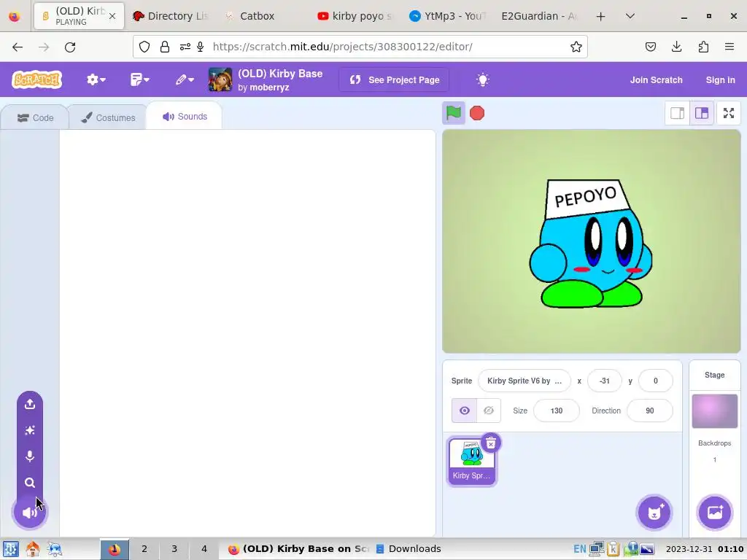Open the Firefox hamburger menu
The image size is (747, 560).
click(x=729, y=47)
